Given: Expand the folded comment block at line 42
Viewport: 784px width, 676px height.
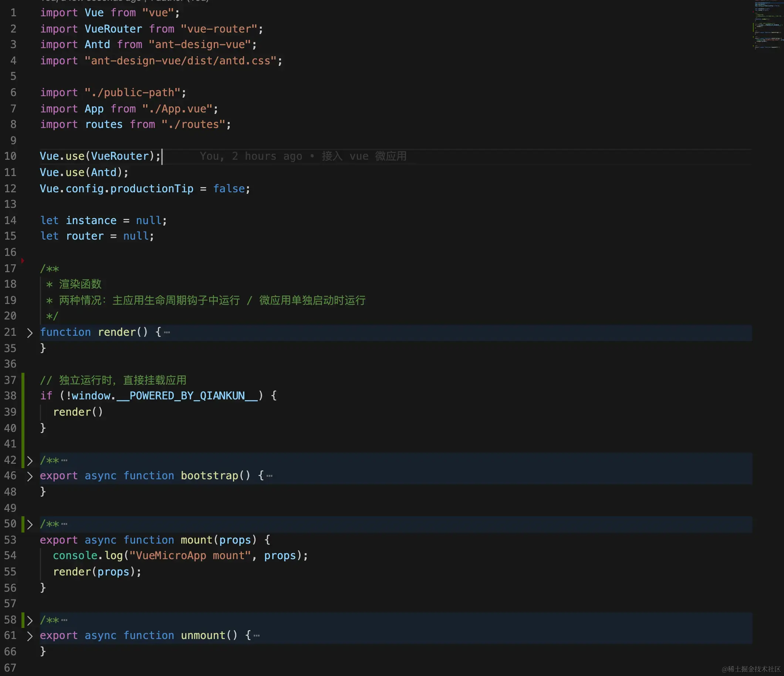Looking at the screenshot, I should (30, 461).
